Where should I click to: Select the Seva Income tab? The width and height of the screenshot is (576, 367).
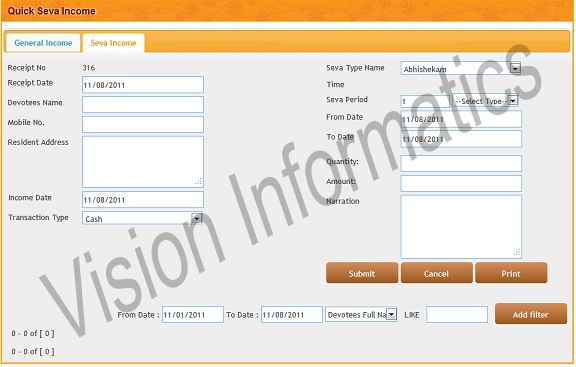[x=113, y=43]
